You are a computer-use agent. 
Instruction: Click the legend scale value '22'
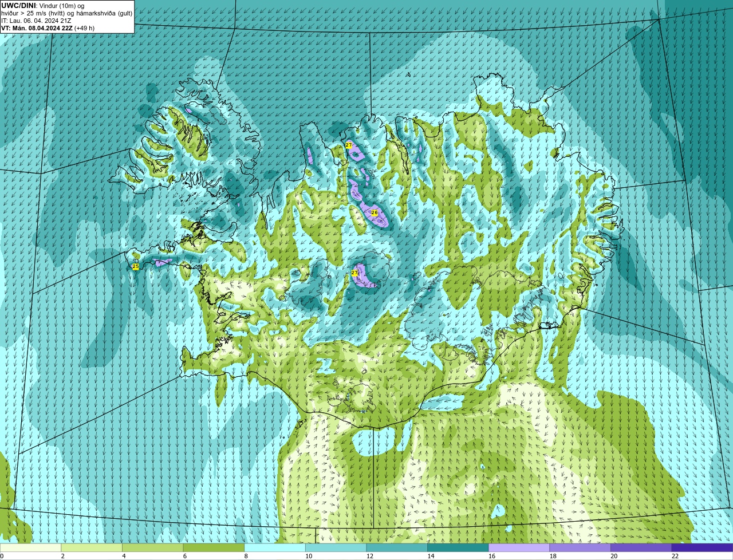tap(675, 556)
